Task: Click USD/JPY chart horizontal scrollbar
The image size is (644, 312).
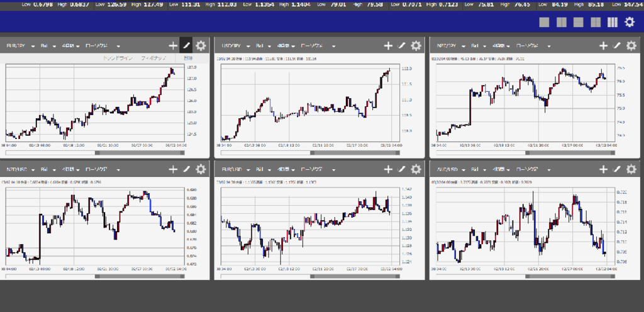Action: [x=310, y=153]
